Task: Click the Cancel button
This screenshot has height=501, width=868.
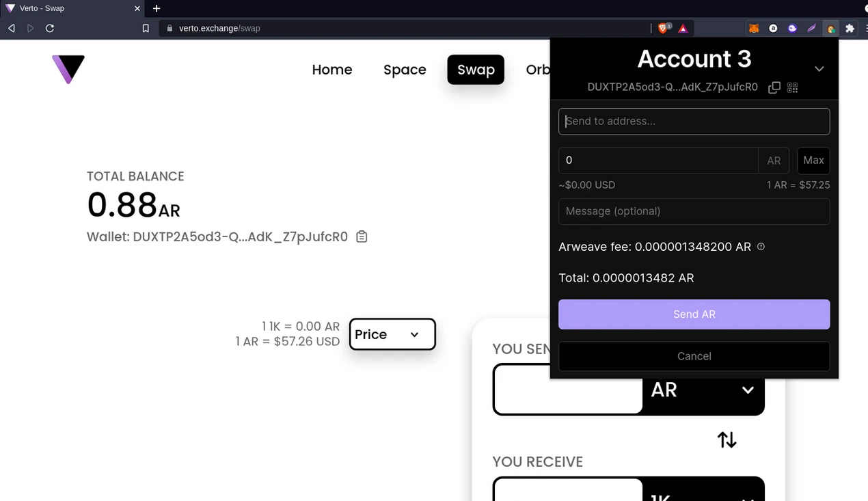Action: (x=694, y=356)
